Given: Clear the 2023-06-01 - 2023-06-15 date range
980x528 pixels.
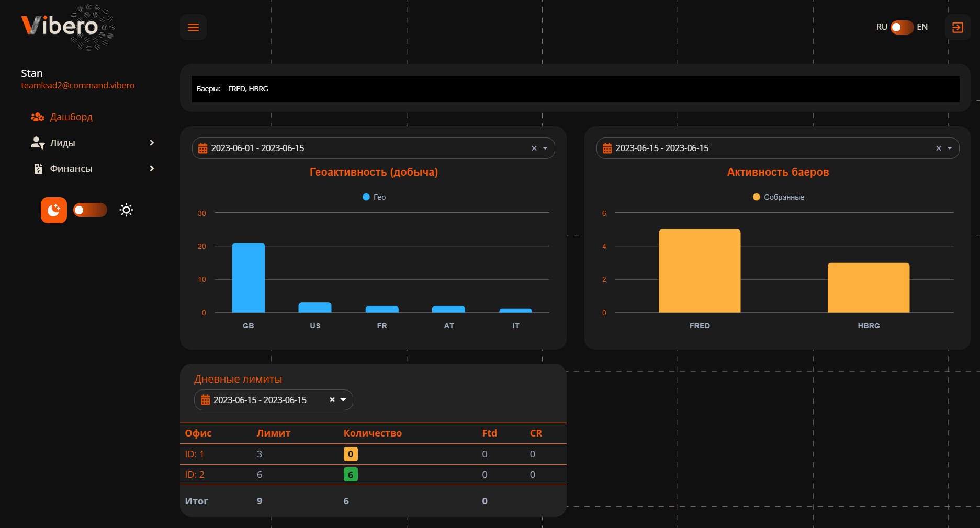Looking at the screenshot, I should click(534, 148).
